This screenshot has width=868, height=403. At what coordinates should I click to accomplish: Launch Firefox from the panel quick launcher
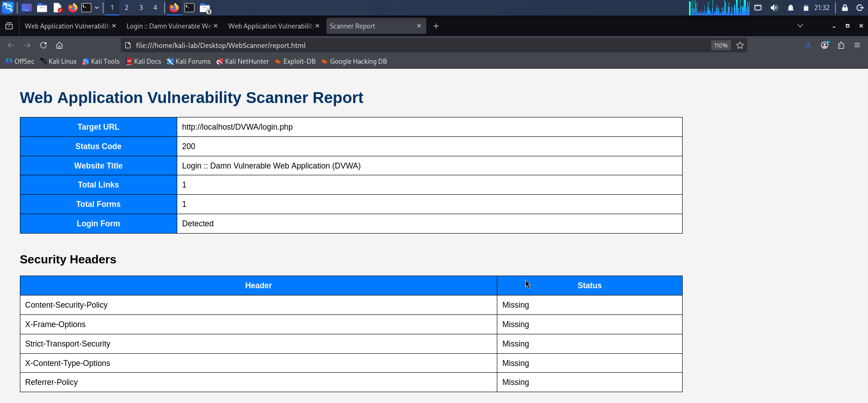[72, 8]
